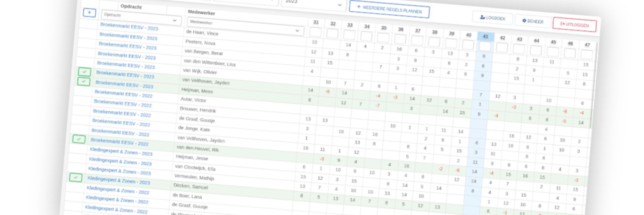
Task: Select the highlighted week 41 column header
Action: tap(486, 37)
